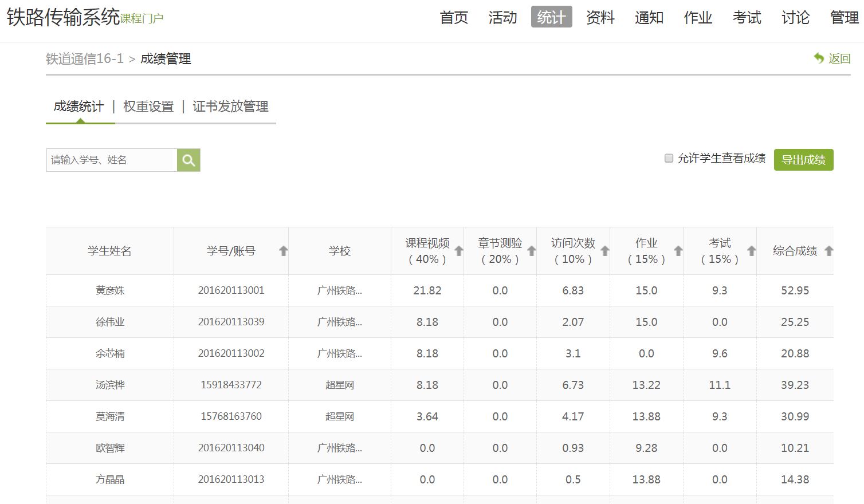
Task: Open the 管理 menu
Action: pos(845,17)
